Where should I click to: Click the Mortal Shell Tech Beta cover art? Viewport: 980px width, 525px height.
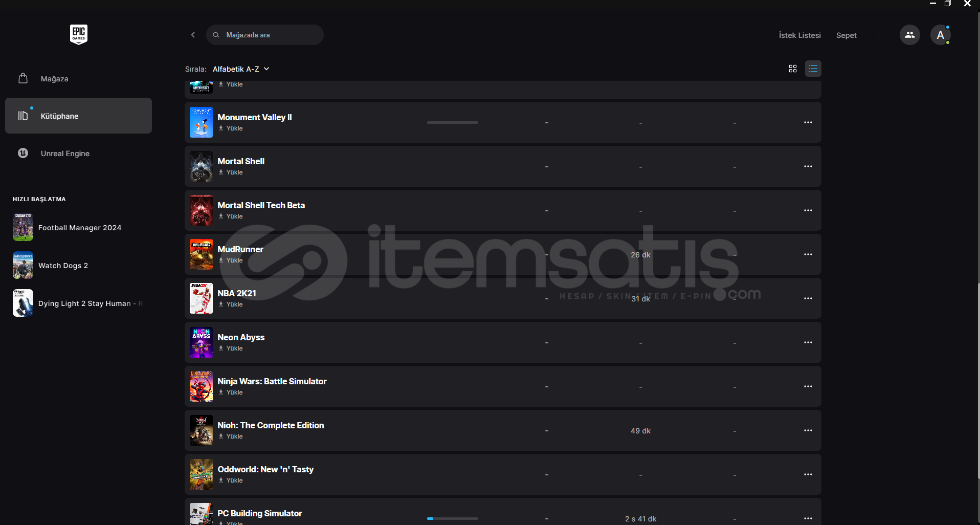pyautogui.click(x=201, y=210)
